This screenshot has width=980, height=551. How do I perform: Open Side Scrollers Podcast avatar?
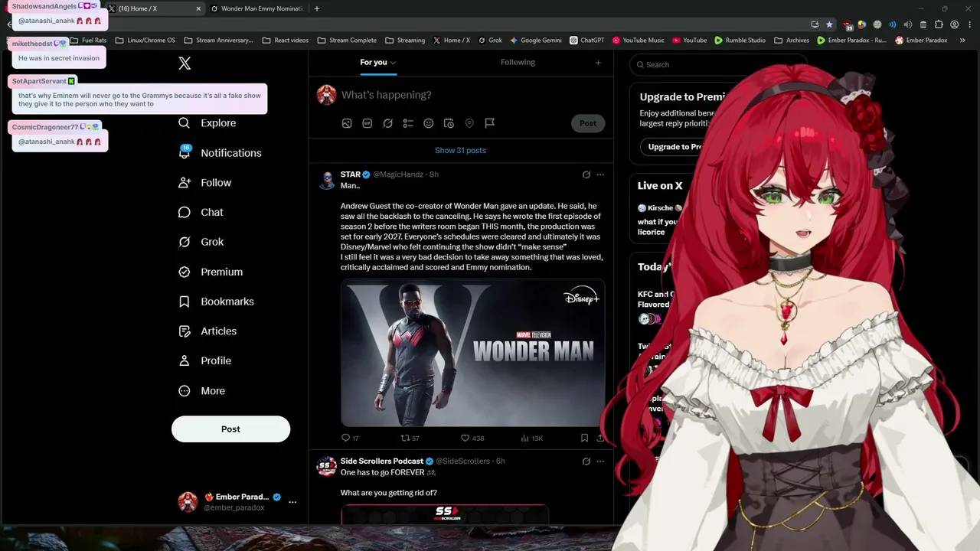click(x=327, y=467)
